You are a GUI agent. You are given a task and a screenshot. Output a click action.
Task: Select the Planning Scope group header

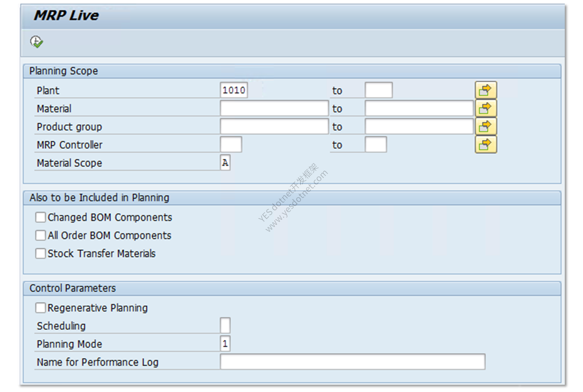point(292,71)
